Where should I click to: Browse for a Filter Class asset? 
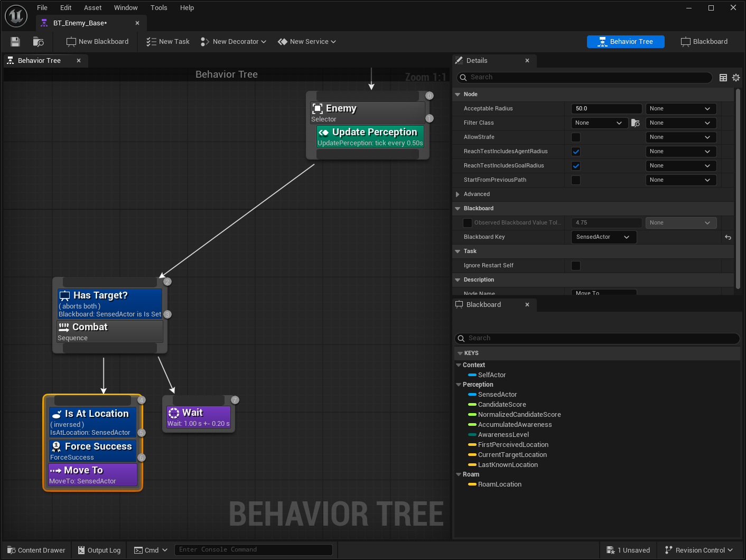click(635, 123)
